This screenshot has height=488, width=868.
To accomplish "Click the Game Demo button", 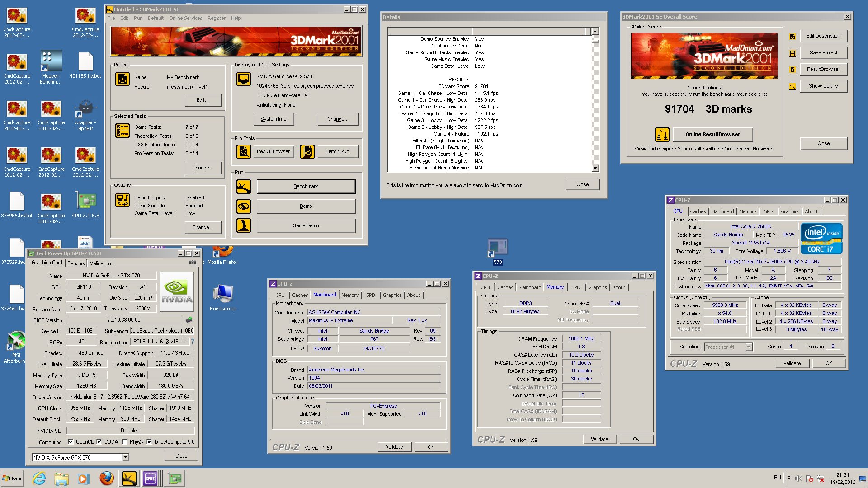I will click(x=306, y=225).
